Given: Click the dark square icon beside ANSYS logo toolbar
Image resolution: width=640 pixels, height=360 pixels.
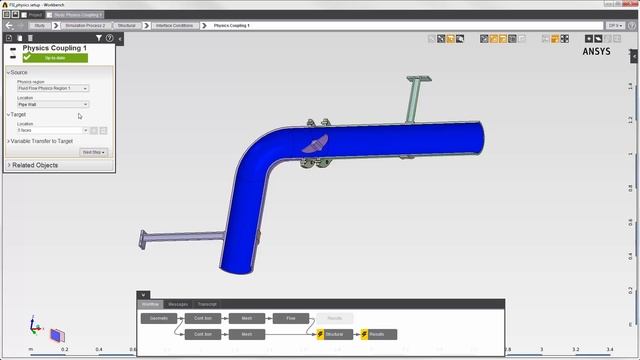Looking at the screenshot, I should coord(589,39).
